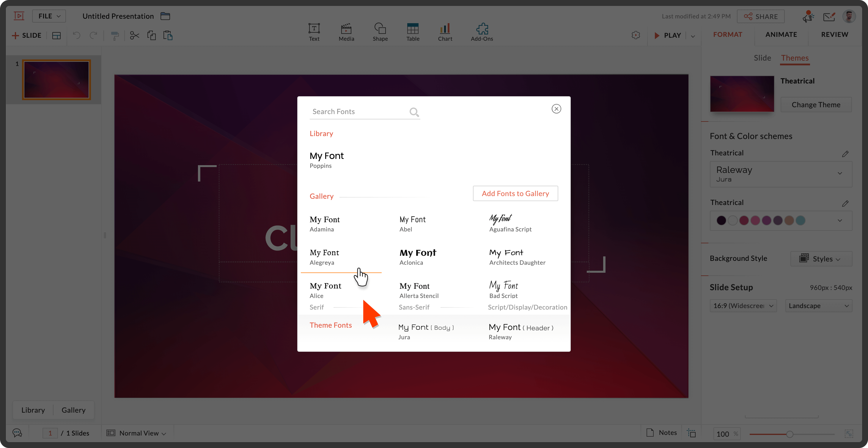Open the Media insert icon

pos(346,29)
